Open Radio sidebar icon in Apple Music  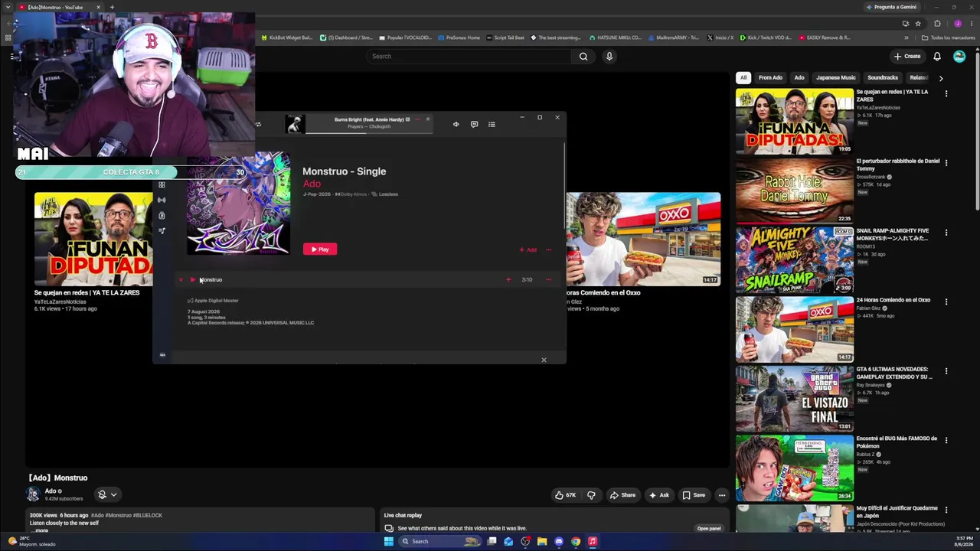point(162,200)
